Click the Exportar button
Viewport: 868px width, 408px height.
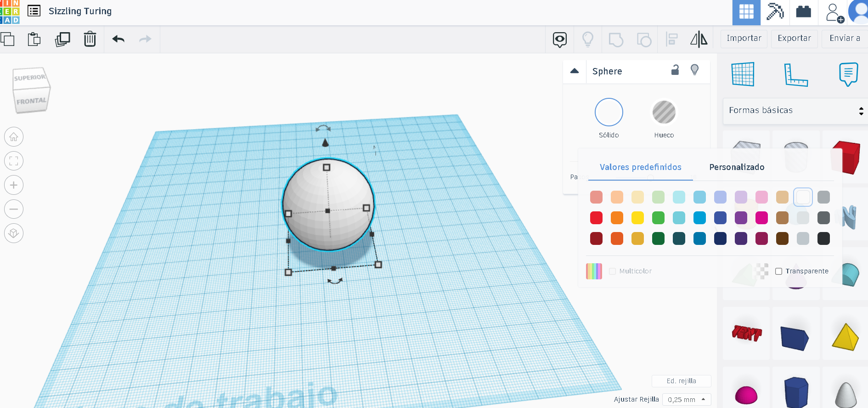795,39
